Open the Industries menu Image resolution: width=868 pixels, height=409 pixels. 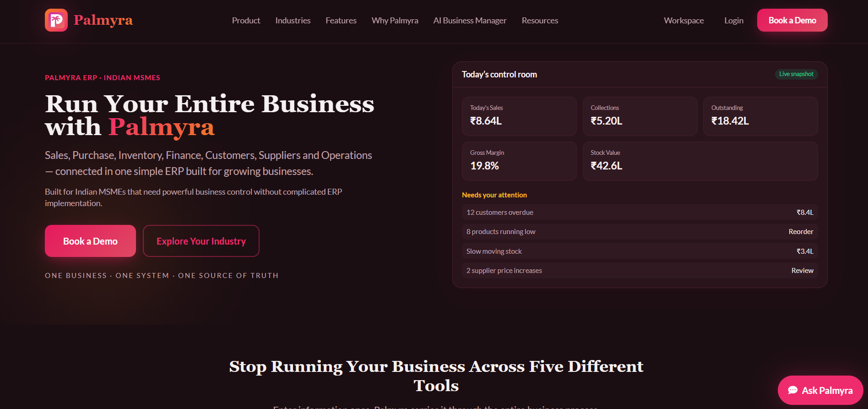[x=293, y=21]
